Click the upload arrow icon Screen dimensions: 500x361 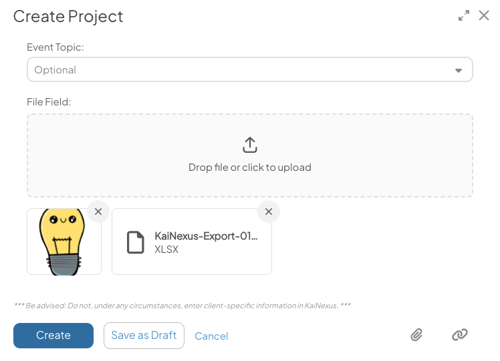(250, 145)
